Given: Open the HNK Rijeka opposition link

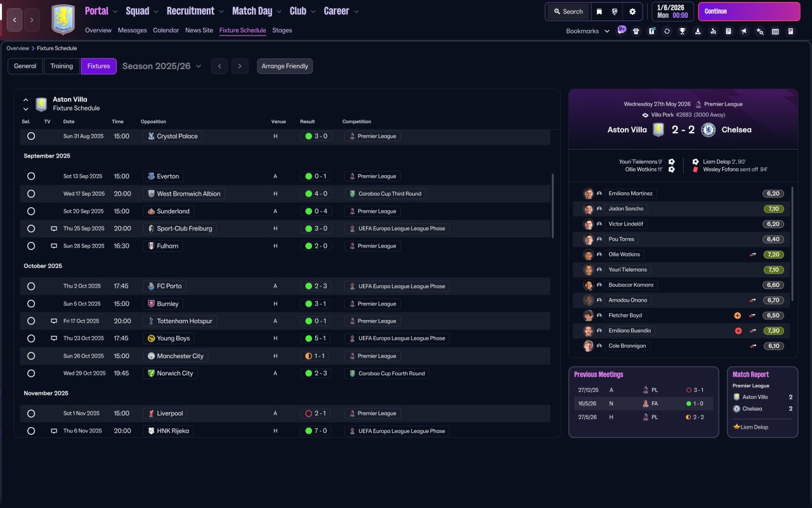Looking at the screenshot, I should point(168,431).
